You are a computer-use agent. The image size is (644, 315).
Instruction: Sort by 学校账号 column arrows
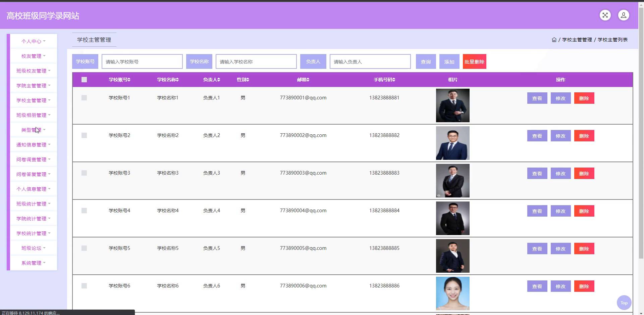pos(129,80)
